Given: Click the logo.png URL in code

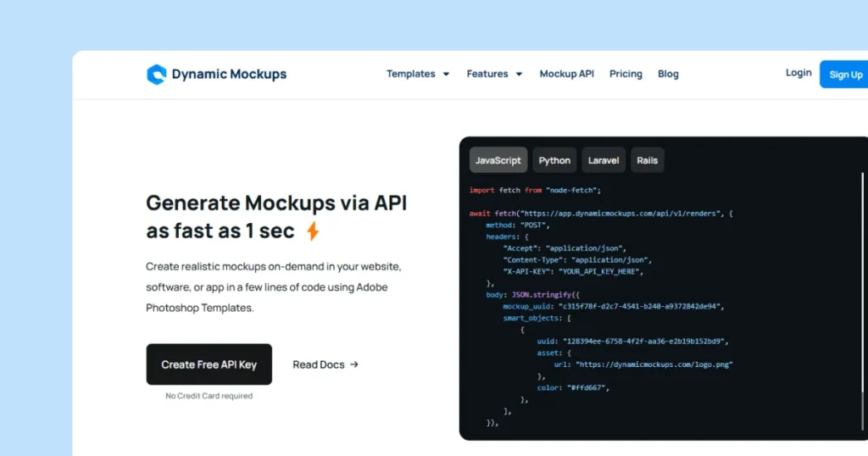Looking at the screenshot, I should pos(654,364).
